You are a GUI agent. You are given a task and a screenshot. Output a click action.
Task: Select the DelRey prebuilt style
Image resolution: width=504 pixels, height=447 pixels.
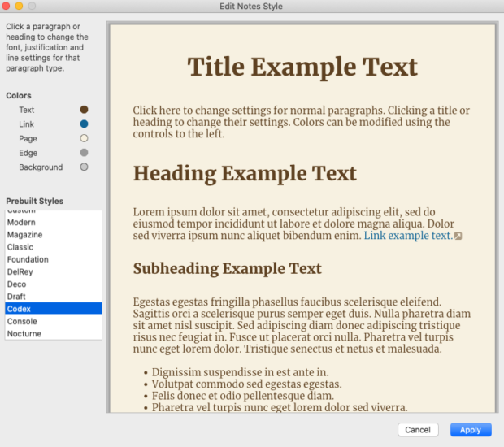54,271
